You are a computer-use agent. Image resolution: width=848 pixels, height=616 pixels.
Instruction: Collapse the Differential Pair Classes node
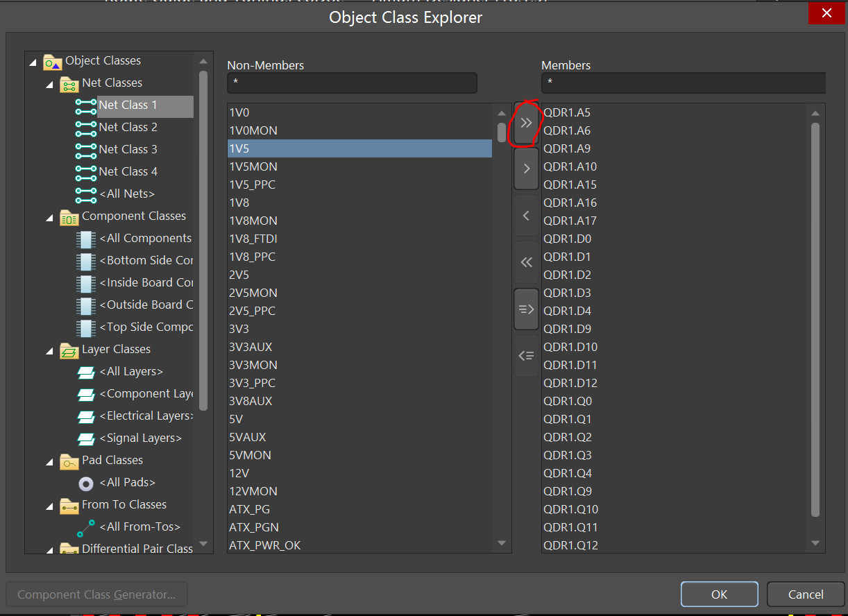[50, 550]
